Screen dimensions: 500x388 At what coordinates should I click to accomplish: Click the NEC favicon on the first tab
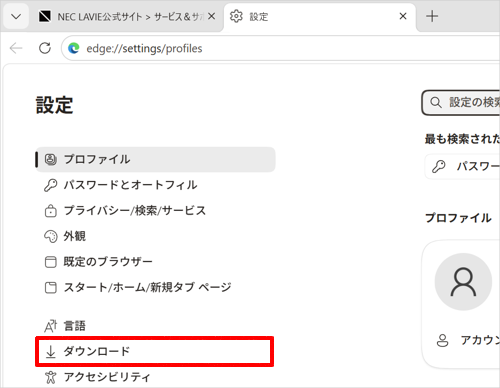[45, 16]
